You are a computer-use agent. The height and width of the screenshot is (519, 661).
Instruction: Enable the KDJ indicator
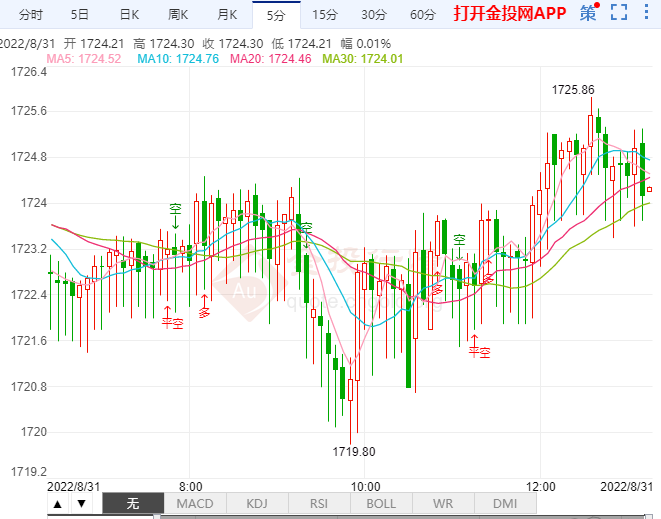point(256,503)
